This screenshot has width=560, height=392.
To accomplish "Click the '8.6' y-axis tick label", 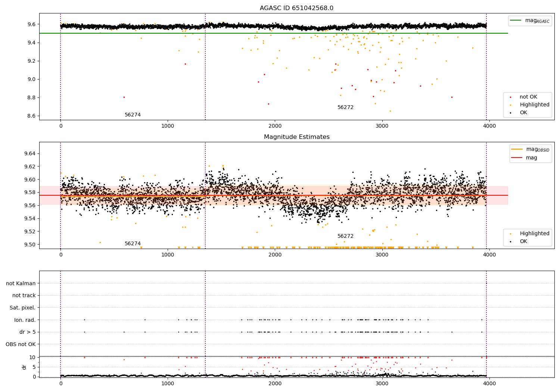I will (x=31, y=116).
